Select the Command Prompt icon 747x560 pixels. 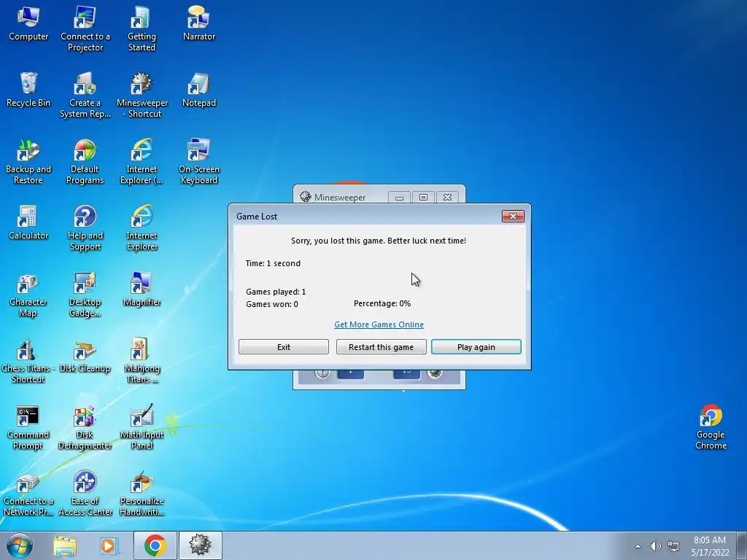pyautogui.click(x=28, y=427)
